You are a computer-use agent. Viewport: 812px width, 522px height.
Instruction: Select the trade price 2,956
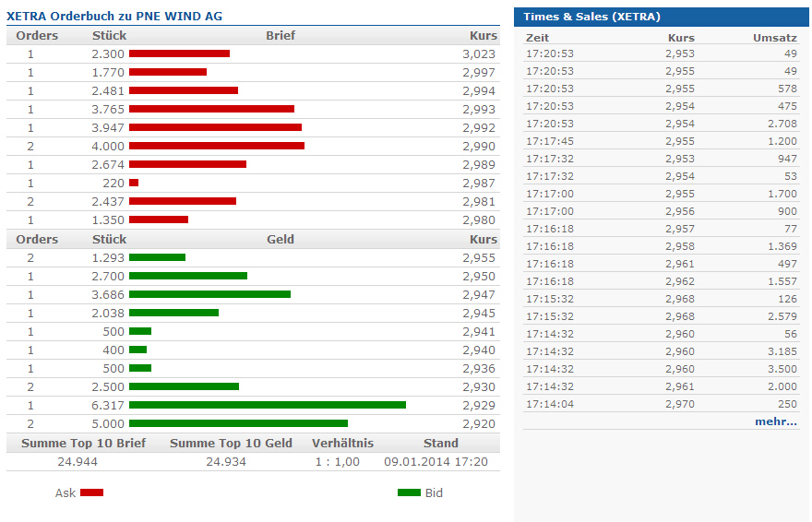(680, 211)
